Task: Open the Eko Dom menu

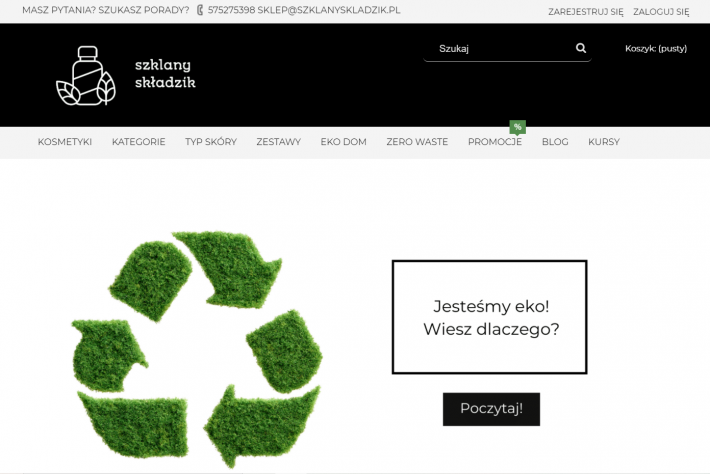Action: click(344, 142)
